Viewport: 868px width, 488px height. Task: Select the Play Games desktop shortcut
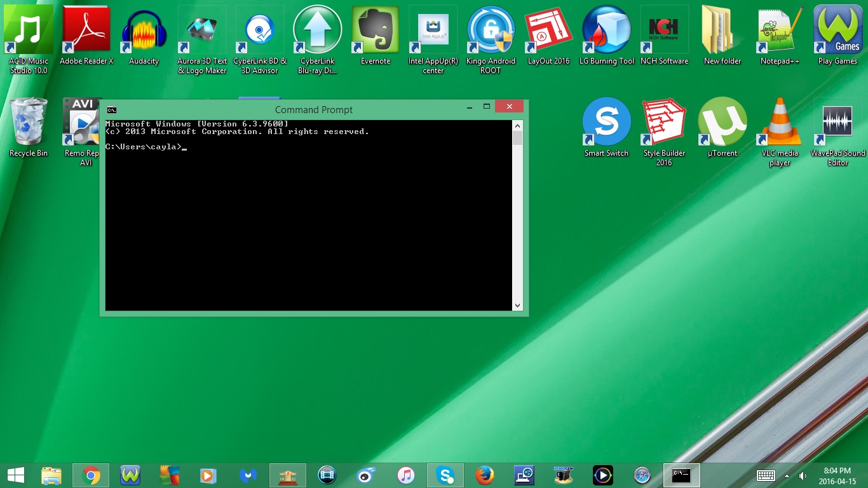838,36
